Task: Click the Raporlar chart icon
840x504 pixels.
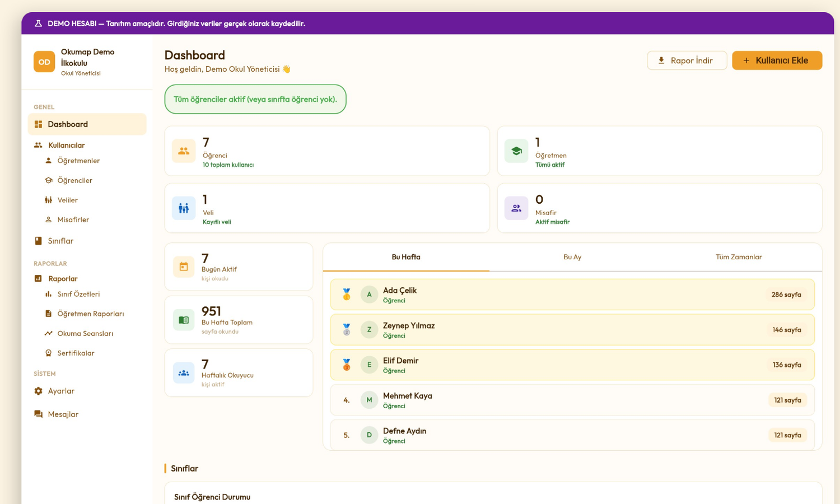Action: click(38, 278)
